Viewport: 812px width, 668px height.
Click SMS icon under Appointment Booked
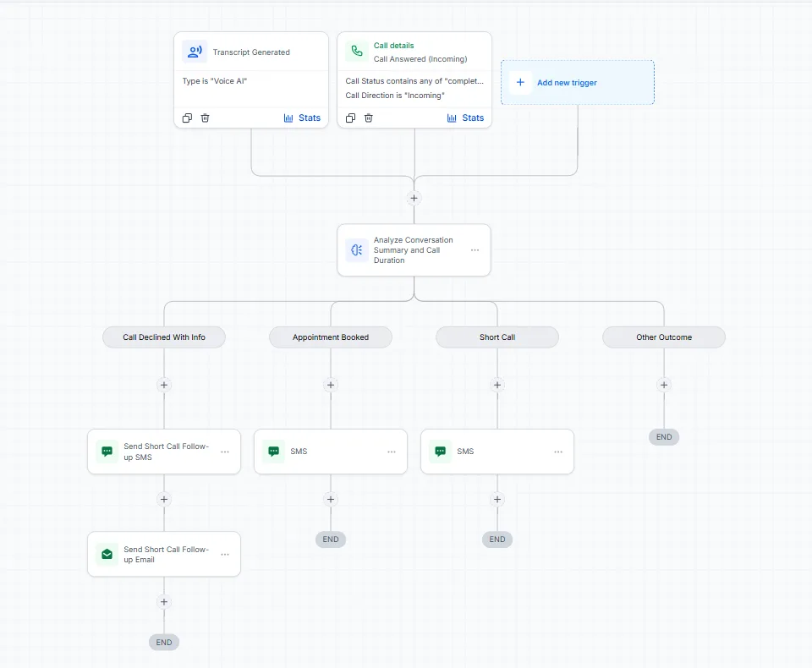tap(274, 452)
